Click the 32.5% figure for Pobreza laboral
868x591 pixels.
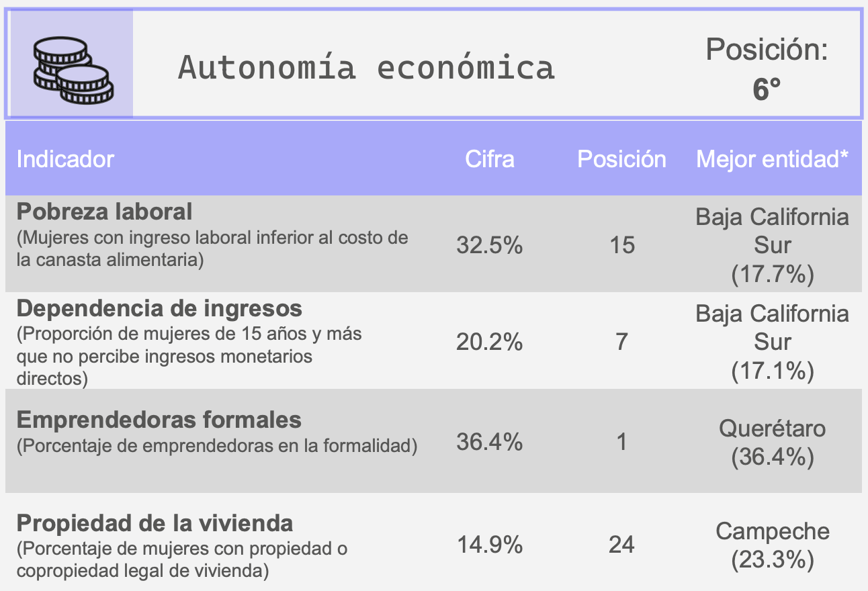pos(490,245)
